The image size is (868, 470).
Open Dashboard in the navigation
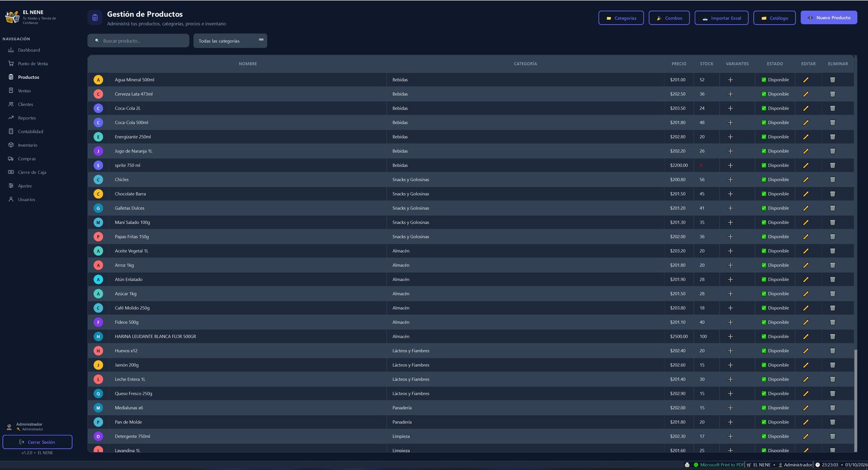tap(29, 50)
